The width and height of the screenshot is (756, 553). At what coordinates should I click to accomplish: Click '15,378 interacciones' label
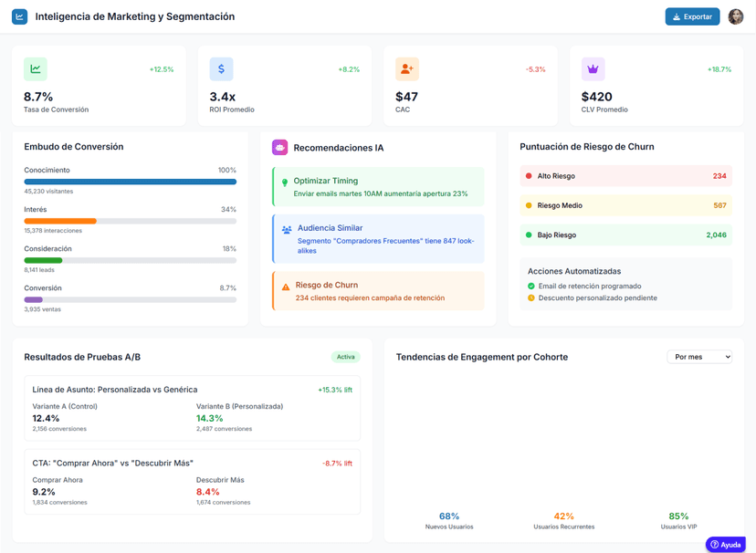[53, 231]
